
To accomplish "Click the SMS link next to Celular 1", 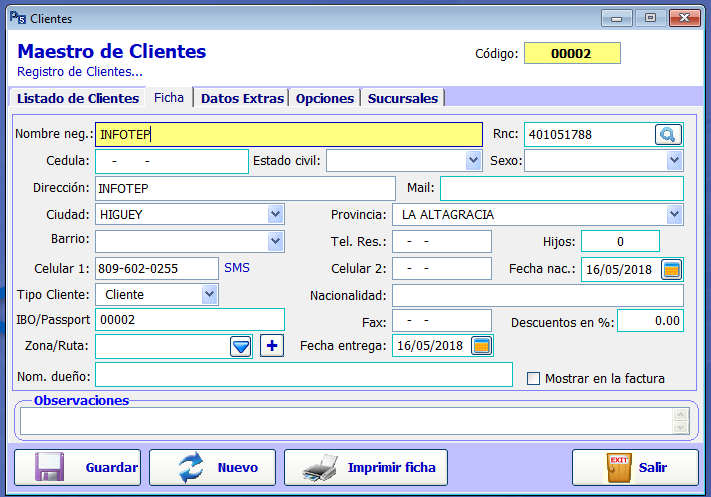I will [x=236, y=268].
